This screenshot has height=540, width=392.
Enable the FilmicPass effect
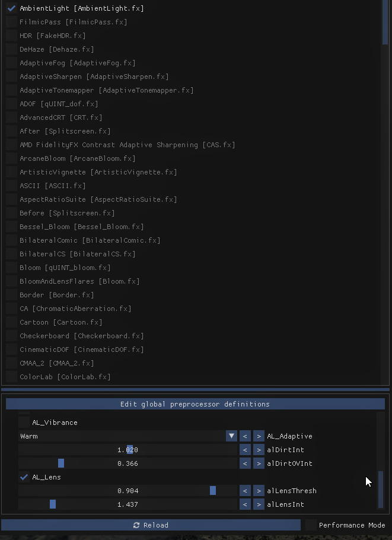[11, 22]
